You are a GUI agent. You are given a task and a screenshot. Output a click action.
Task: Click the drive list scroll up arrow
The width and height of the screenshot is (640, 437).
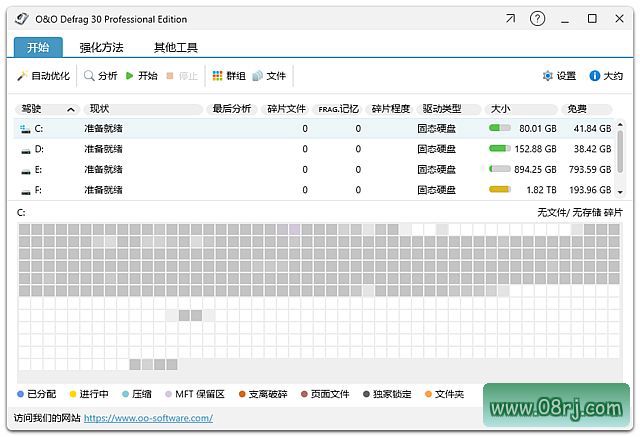click(620, 124)
